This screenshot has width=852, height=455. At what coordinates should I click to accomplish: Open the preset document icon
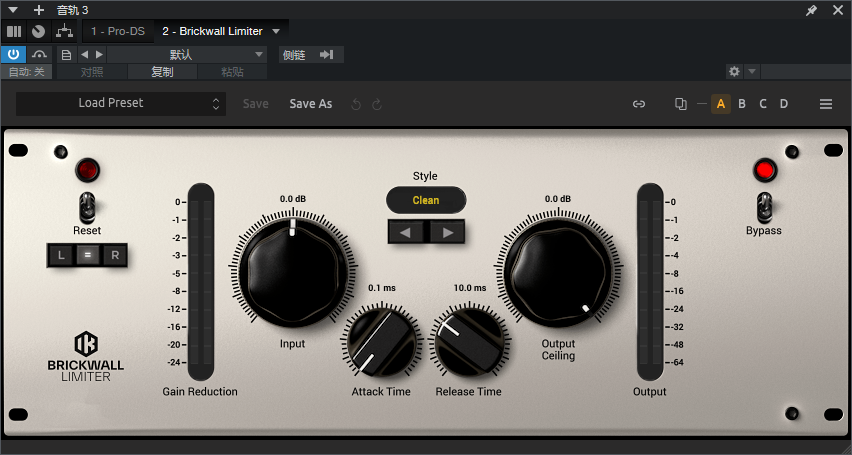tap(66, 55)
